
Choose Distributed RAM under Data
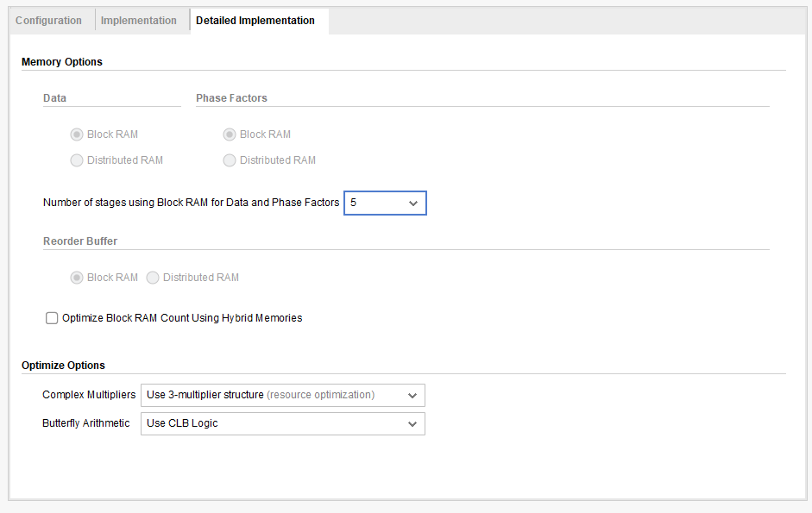pyautogui.click(x=77, y=160)
